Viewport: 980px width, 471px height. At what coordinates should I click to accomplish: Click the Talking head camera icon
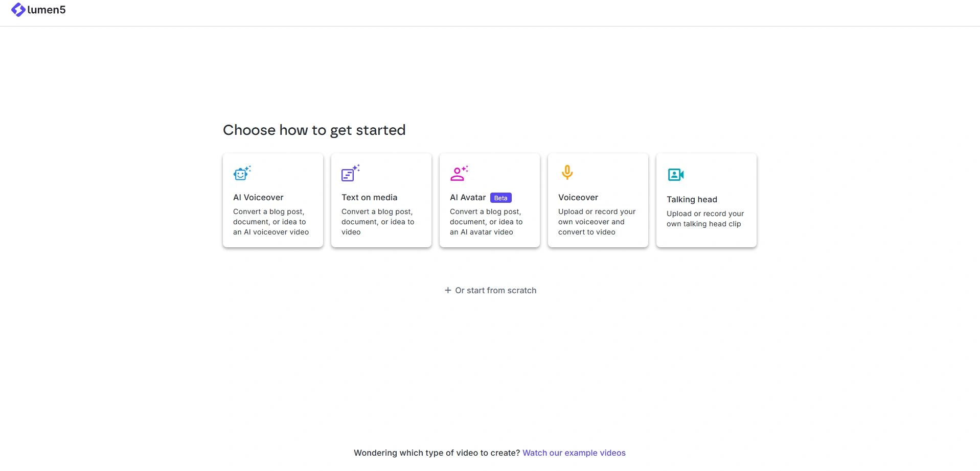pos(676,175)
